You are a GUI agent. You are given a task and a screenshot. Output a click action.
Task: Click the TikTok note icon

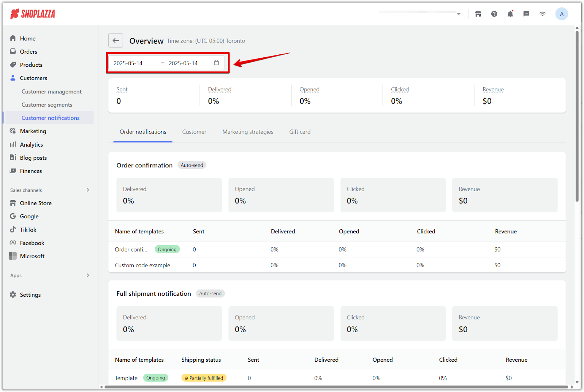tap(13, 229)
